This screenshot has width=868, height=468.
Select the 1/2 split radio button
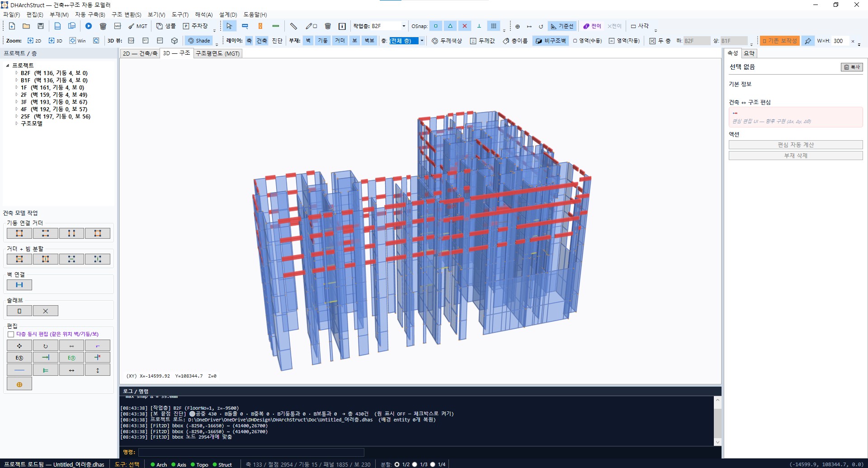point(397,464)
